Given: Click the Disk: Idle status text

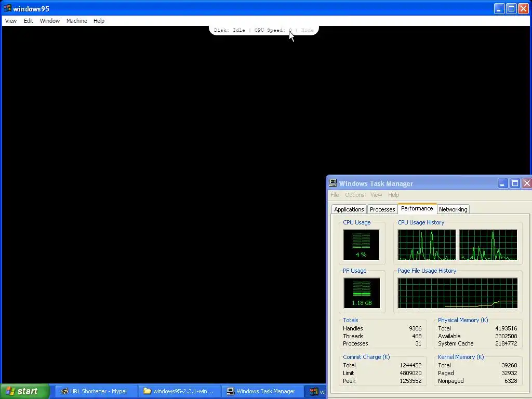Looking at the screenshot, I should [229, 30].
